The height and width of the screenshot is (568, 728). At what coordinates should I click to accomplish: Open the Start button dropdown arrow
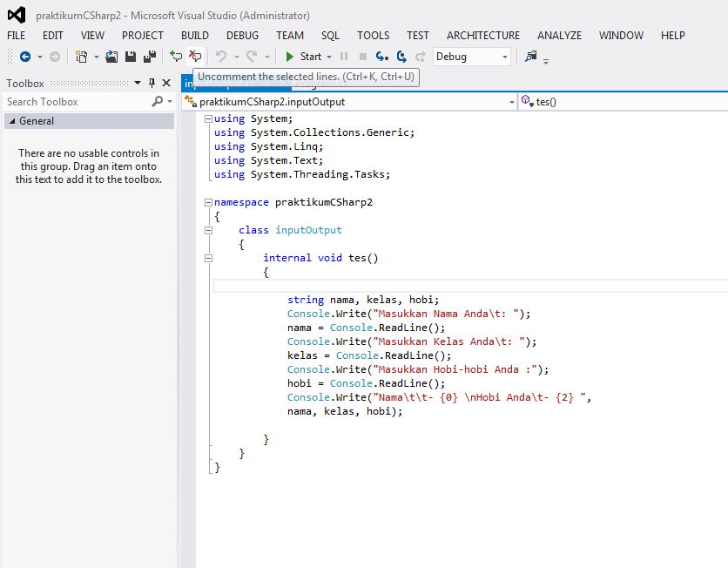[x=329, y=57]
